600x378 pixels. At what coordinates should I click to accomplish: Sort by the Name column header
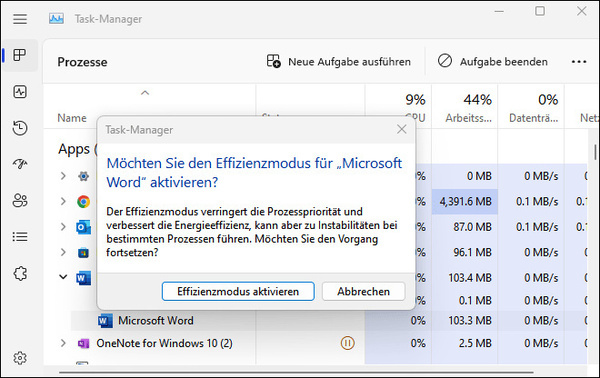click(x=72, y=118)
